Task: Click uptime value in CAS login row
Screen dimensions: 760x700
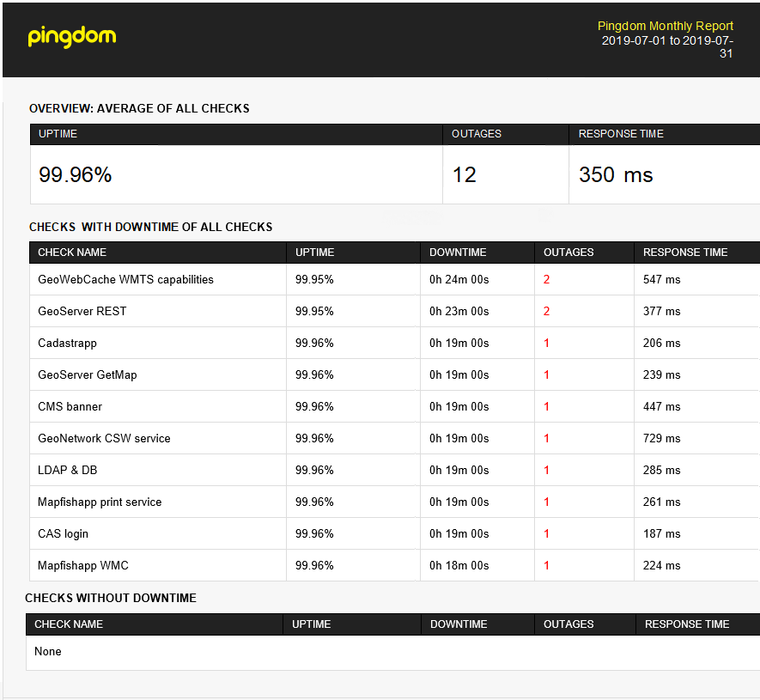Action: pos(314,533)
